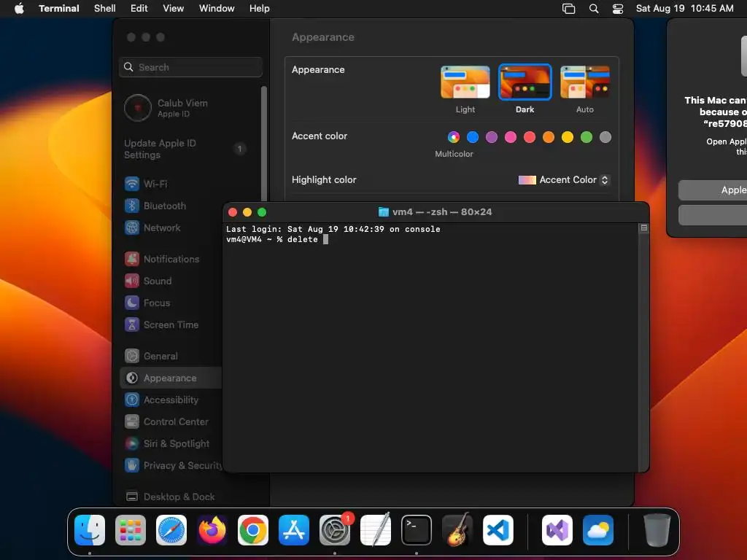747x560 pixels.
Task: Choose the Auto appearance thumbnail
Action: click(x=585, y=82)
